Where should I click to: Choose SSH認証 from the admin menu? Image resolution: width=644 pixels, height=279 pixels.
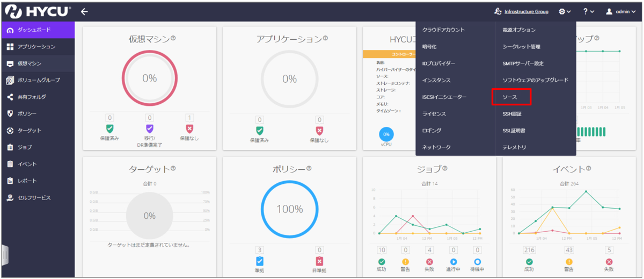point(512,113)
